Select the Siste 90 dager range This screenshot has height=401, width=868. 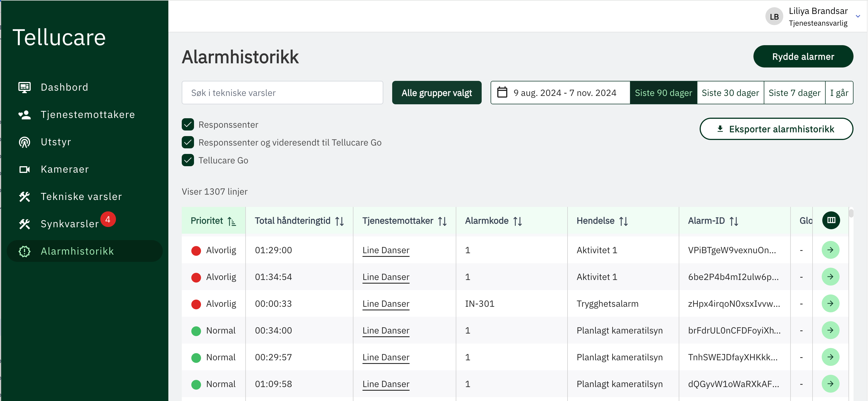(x=663, y=93)
